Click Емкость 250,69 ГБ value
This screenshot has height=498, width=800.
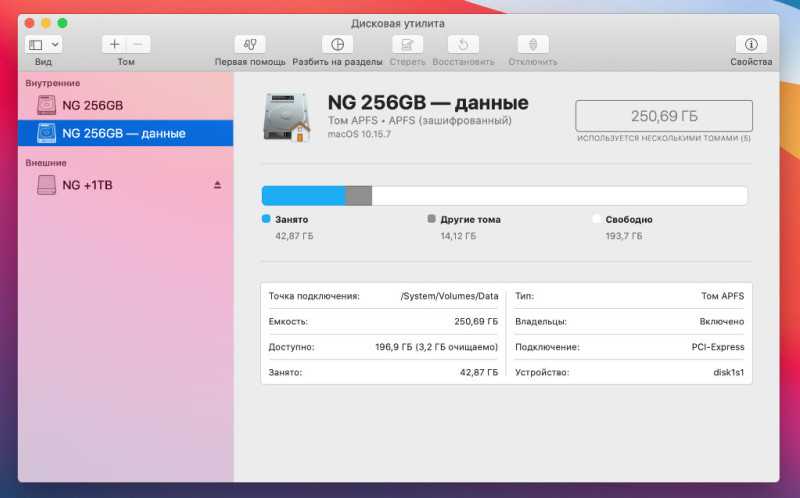(x=476, y=322)
